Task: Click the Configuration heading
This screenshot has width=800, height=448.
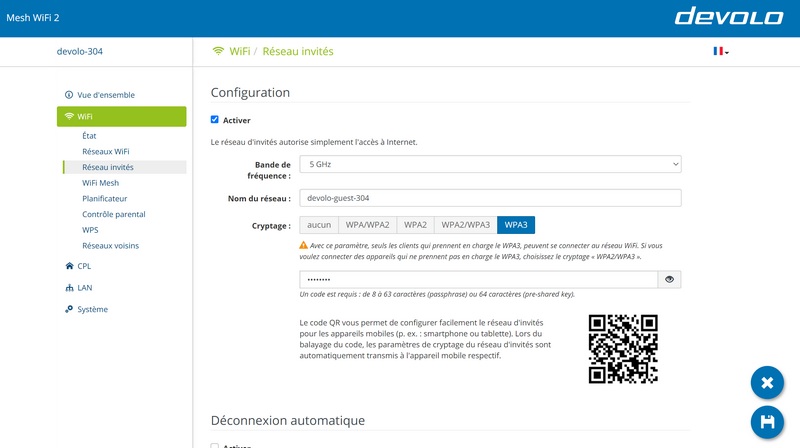Action: (250, 92)
